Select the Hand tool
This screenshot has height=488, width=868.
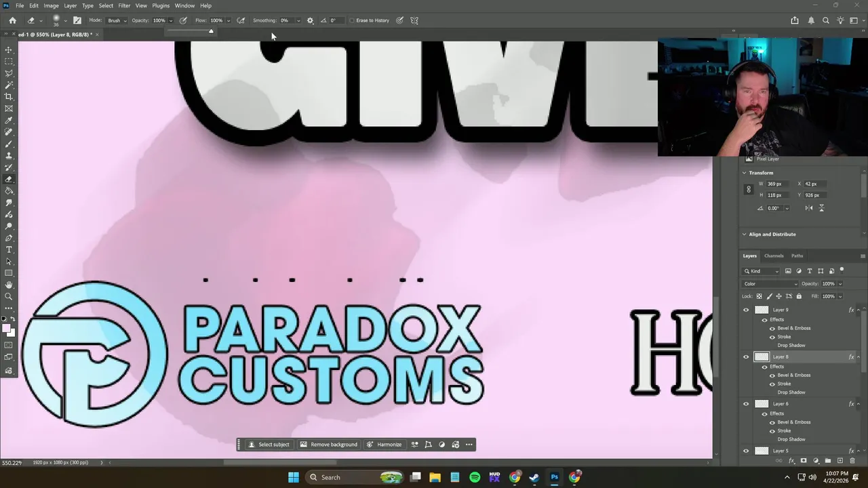click(9, 285)
